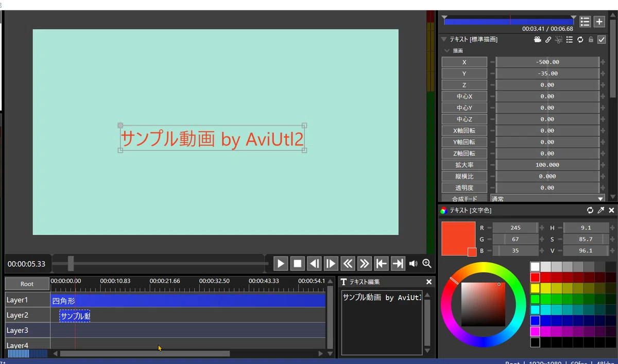
Task: Click the X parameter label button
Action: (x=464, y=62)
